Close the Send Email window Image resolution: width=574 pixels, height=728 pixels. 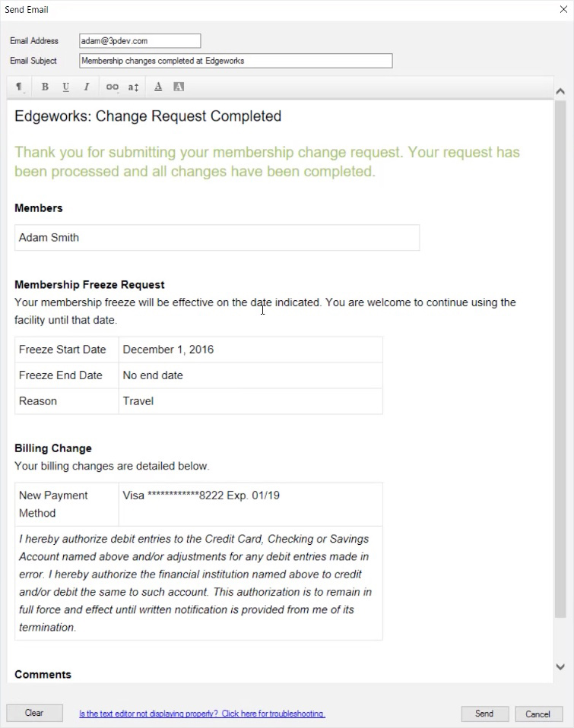[563, 9]
